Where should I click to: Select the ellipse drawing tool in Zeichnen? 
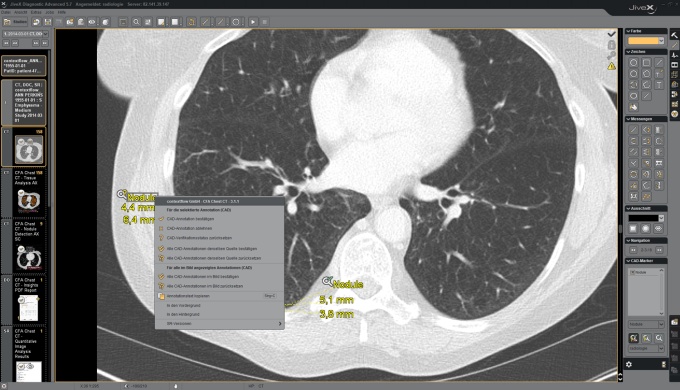click(634, 96)
